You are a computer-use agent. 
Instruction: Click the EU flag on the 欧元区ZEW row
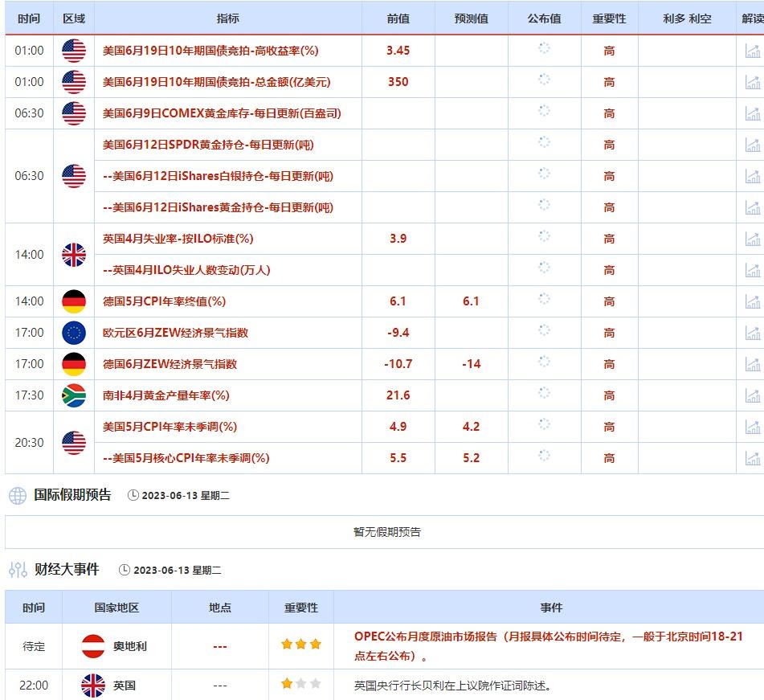73,332
